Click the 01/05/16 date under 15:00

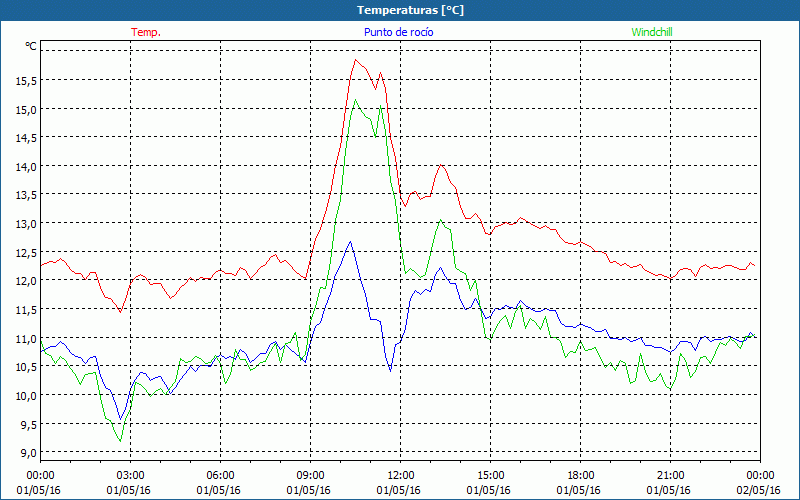489,490
